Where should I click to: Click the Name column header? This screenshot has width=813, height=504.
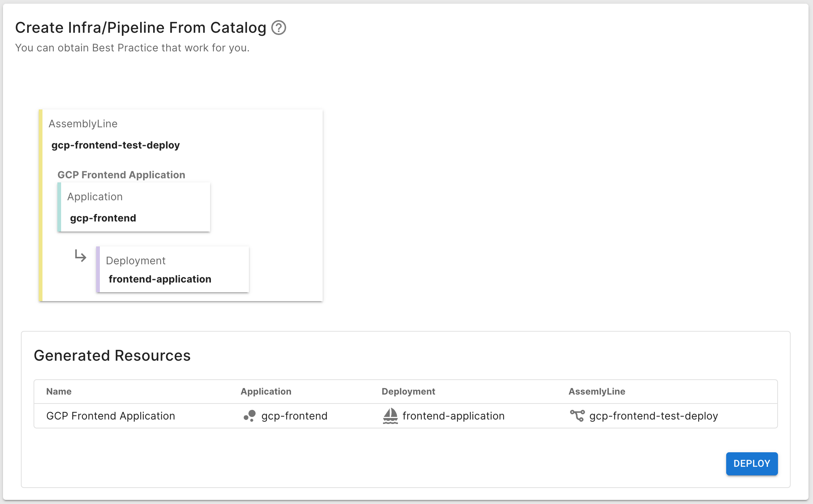[59, 392]
